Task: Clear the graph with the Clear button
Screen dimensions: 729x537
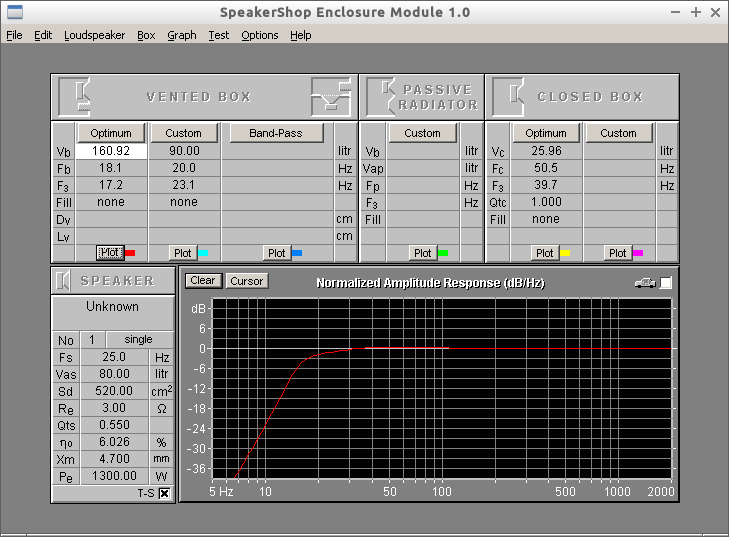Action: click(202, 281)
